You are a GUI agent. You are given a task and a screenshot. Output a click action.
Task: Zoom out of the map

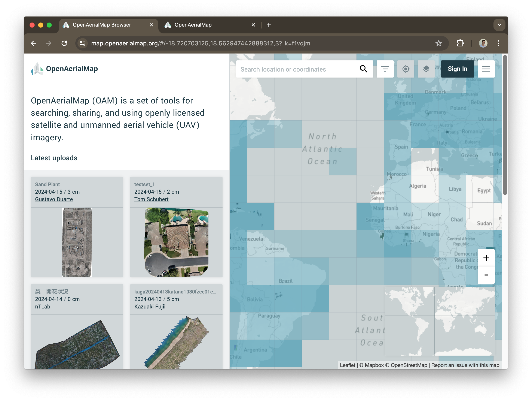[486, 275]
